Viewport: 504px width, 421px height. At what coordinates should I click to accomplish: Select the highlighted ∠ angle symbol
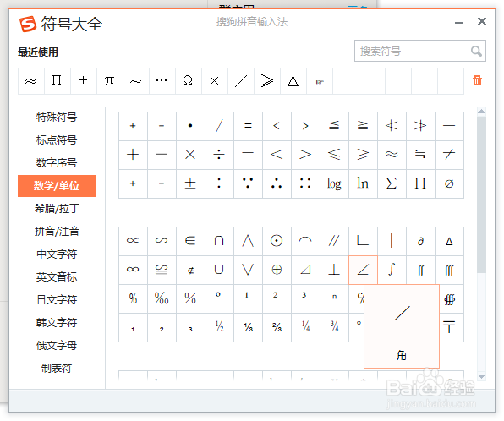(363, 270)
